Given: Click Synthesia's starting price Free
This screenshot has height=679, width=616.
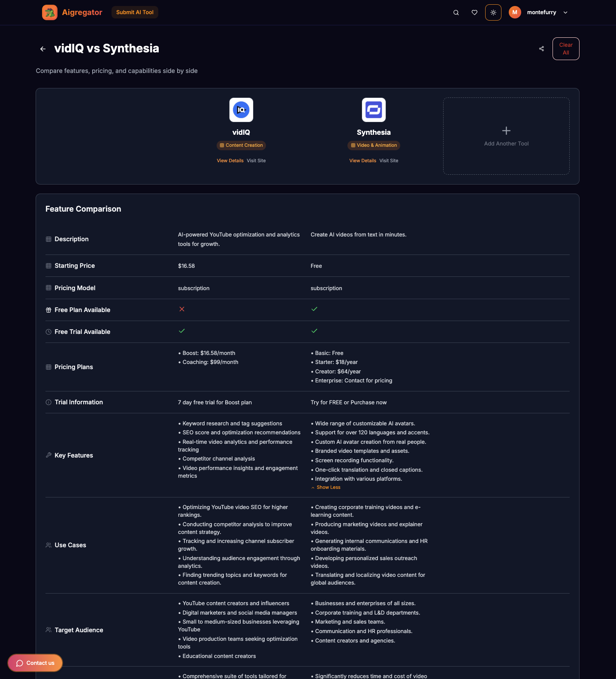Looking at the screenshot, I should [x=316, y=266].
